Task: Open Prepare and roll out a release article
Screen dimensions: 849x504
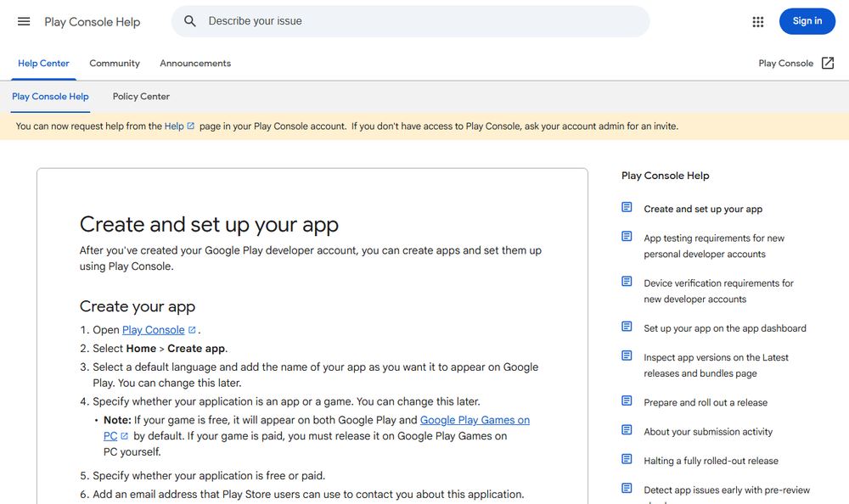Action: pyautogui.click(x=706, y=403)
